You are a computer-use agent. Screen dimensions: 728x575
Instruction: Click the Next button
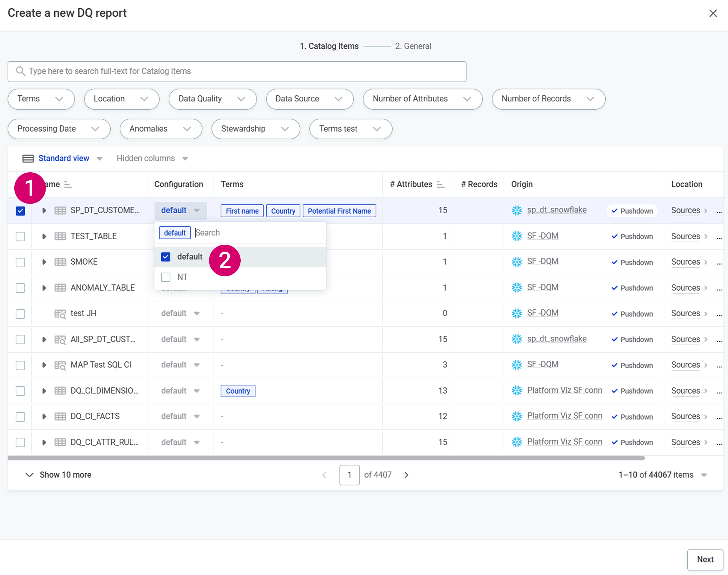[x=705, y=559]
